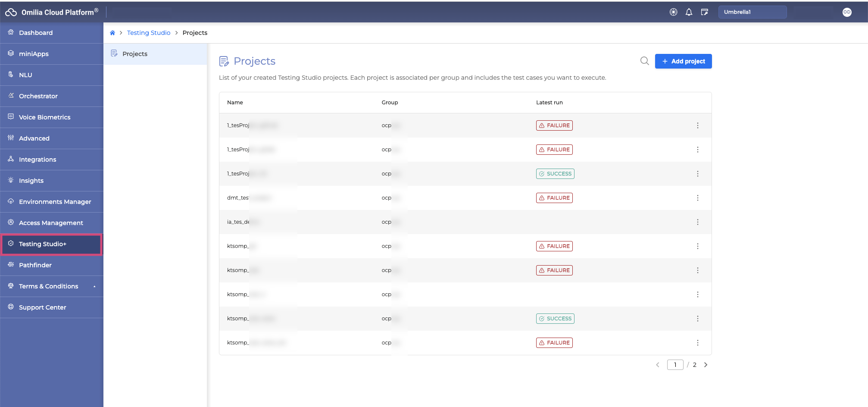868x407 pixels.
Task: Click the search magnifier icon above projects table
Action: click(644, 61)
